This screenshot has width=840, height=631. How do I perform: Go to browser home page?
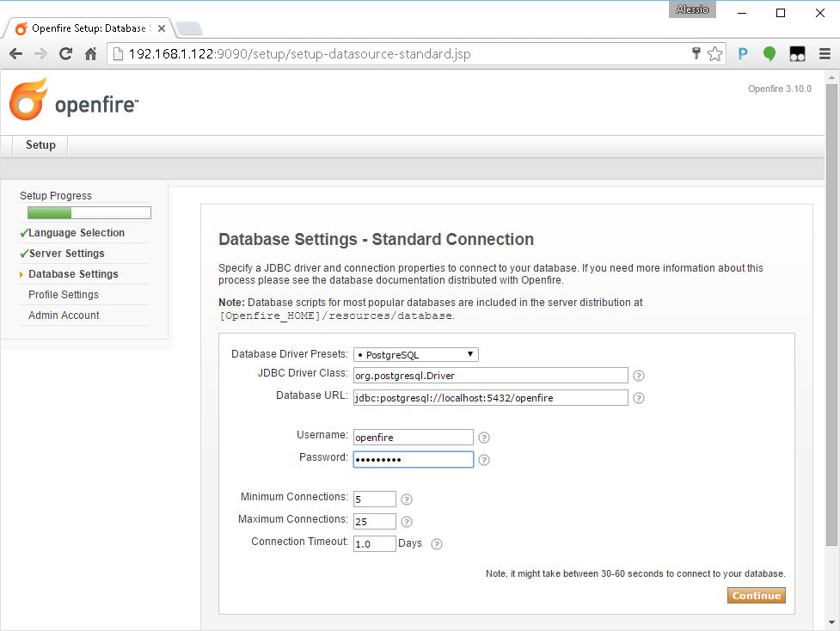click(x=90, y=54)
